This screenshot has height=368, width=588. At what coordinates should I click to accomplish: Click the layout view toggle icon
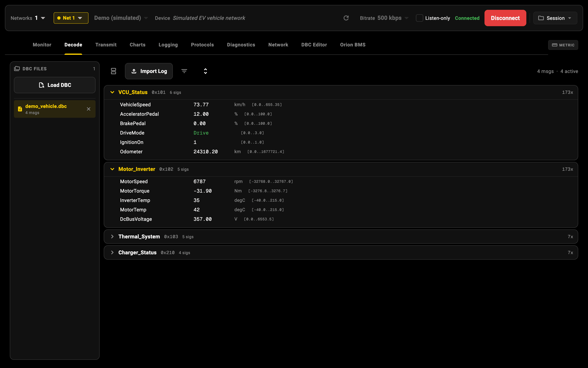(x=114, y=71)
